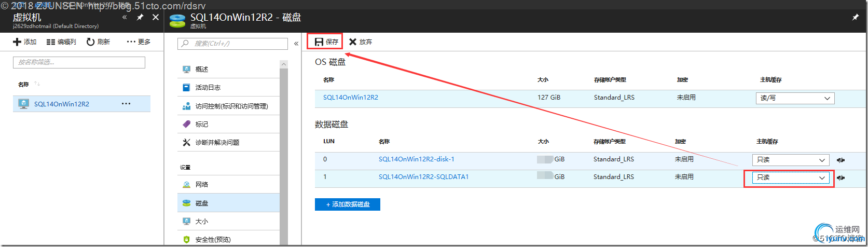Click the VM icon in the SQL14OnWin12R2 row
Screen dimensions: 868x247
(23, 104)
